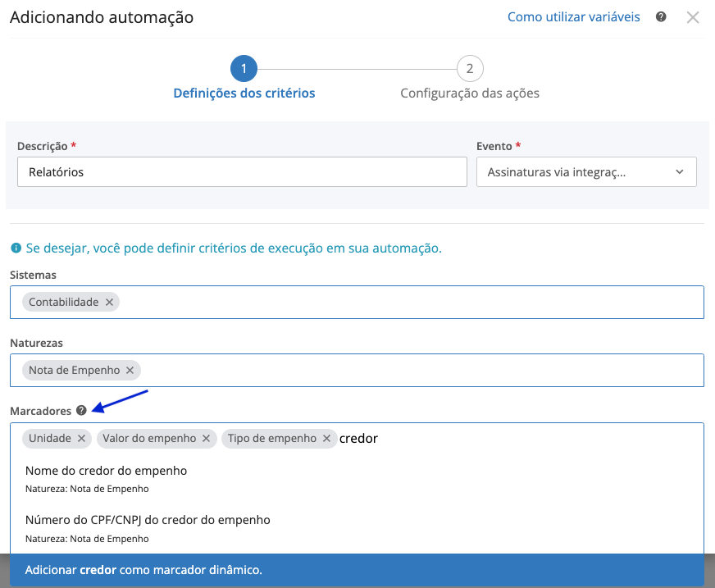Screen dimensions: 715x588
Task: Remove the Contabilidade tag from Sistemas
Action: pos(109,303)
